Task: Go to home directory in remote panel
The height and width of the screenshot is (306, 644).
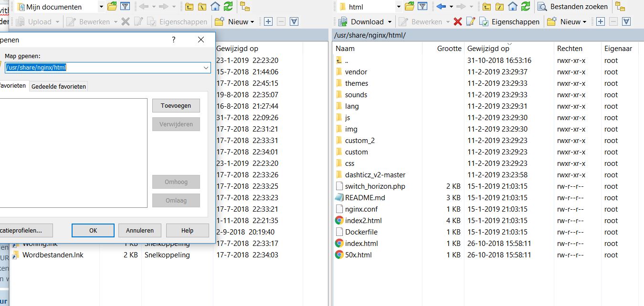Action: (513, 6)
